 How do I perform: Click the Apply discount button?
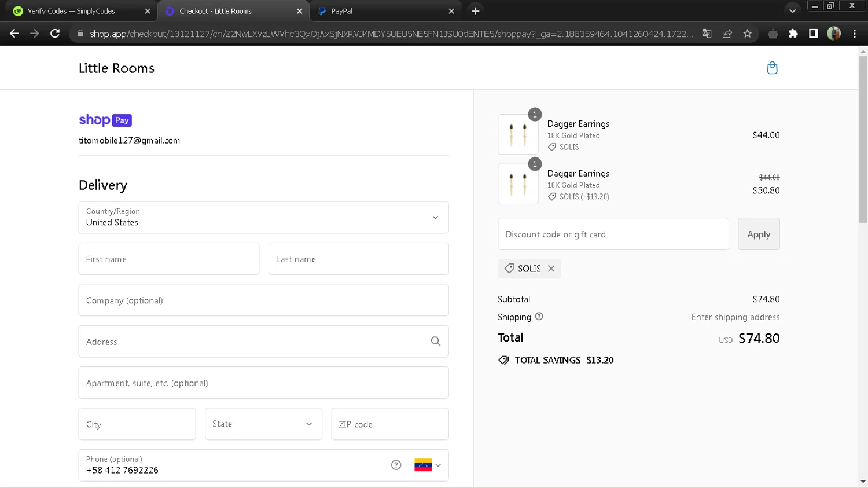click(x=759, y=234)
